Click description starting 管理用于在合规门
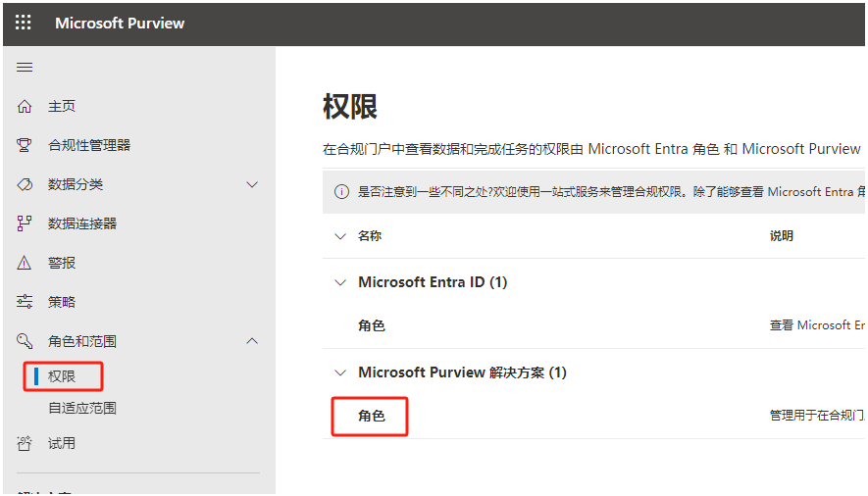Screen dimensions: 868x496 [817, 416]
